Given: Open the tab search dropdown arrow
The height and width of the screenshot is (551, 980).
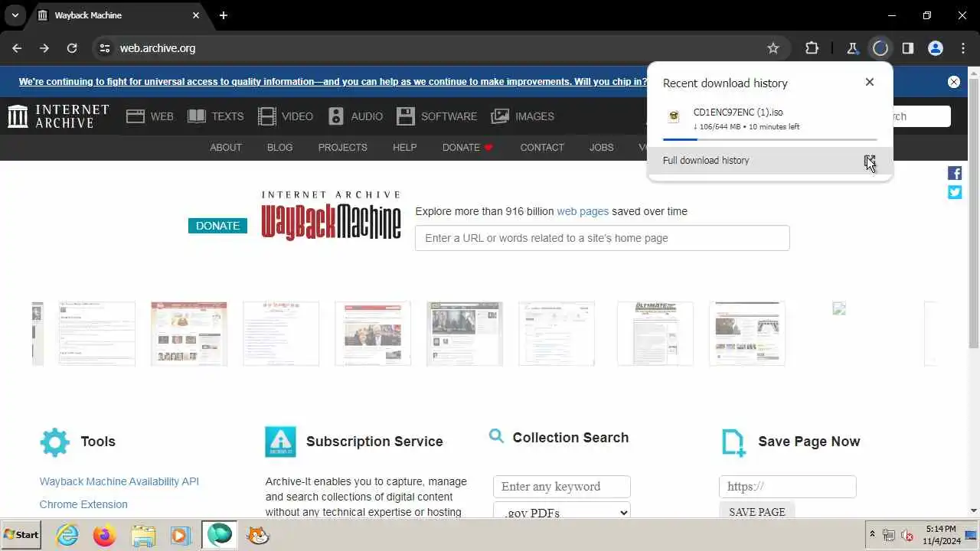Looking at the screenshot, I should point(15,15).
